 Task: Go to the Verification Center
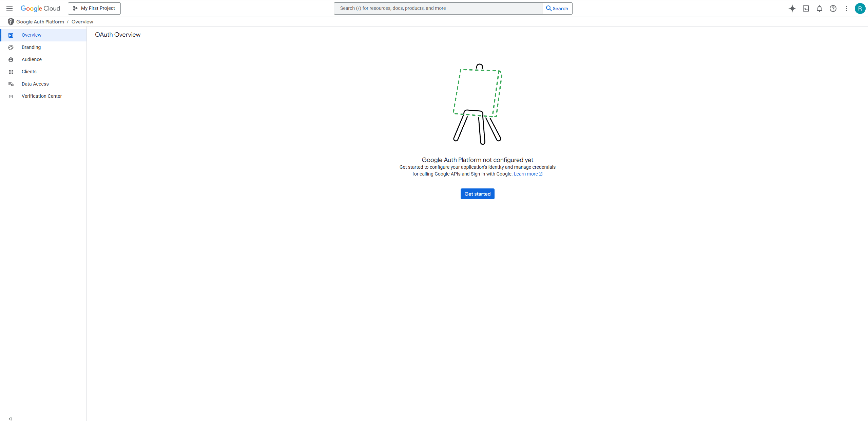click(41, 96)
